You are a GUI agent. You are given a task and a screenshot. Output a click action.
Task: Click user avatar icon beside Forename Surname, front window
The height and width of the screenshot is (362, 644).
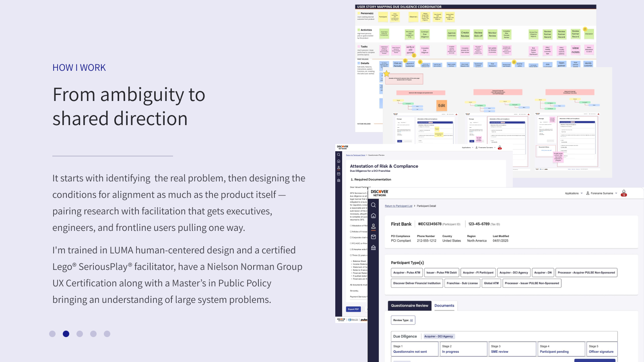588,193
